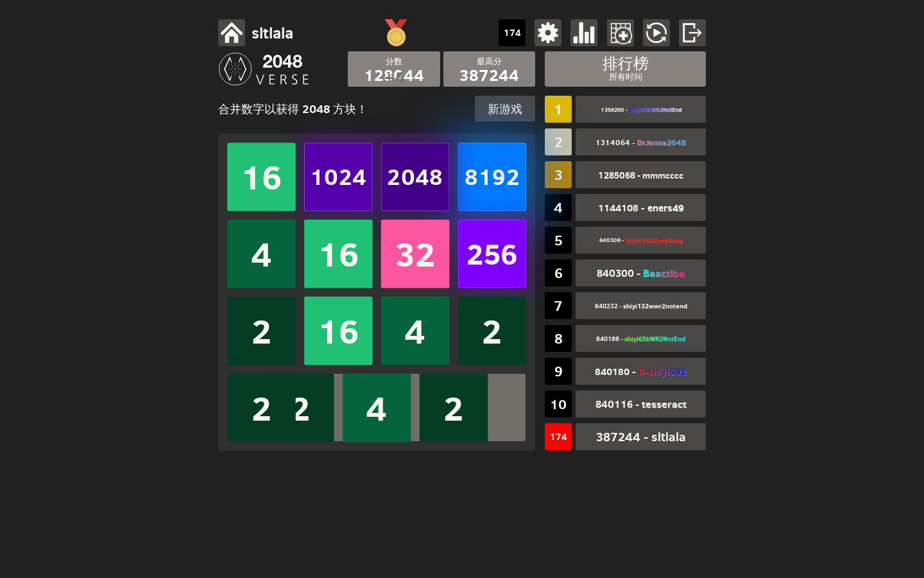Select the 2048 tile on the board
The width and height of the screenshot is (924, 578).
[x=415, y=177]
